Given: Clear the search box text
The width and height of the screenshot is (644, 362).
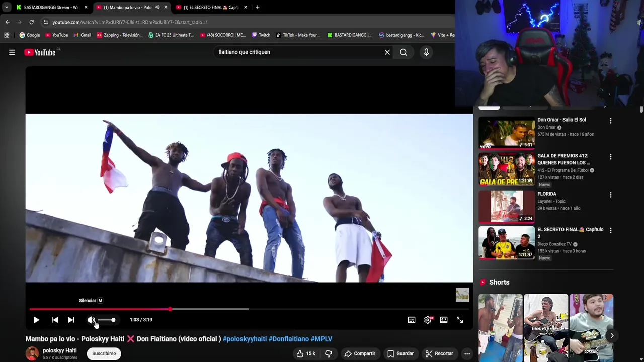Looking at the screenshot, I should (387, 52).
